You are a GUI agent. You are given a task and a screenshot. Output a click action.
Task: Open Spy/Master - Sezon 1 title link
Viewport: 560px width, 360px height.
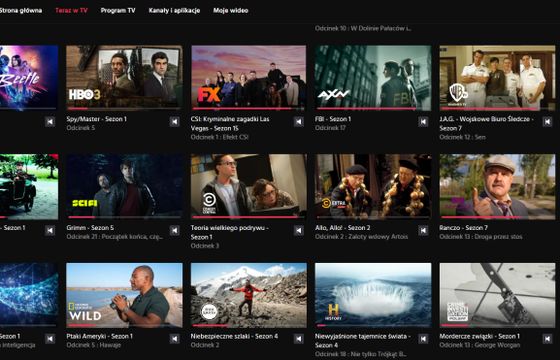(96, 119)
